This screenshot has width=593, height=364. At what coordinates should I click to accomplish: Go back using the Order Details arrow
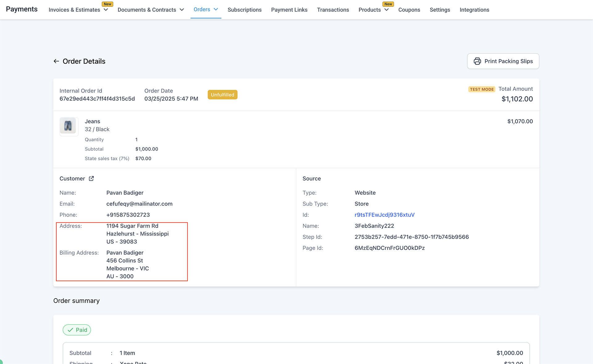point(56,61)
